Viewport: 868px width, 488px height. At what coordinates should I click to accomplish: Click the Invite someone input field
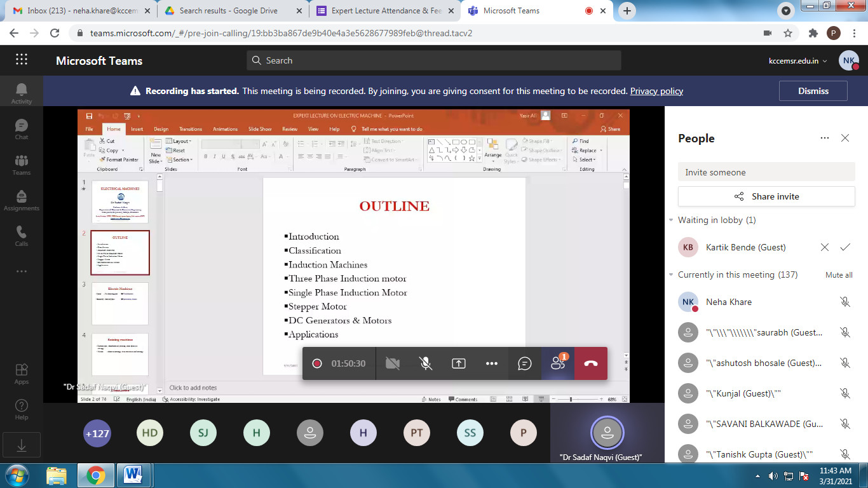(x=766, y=172)
